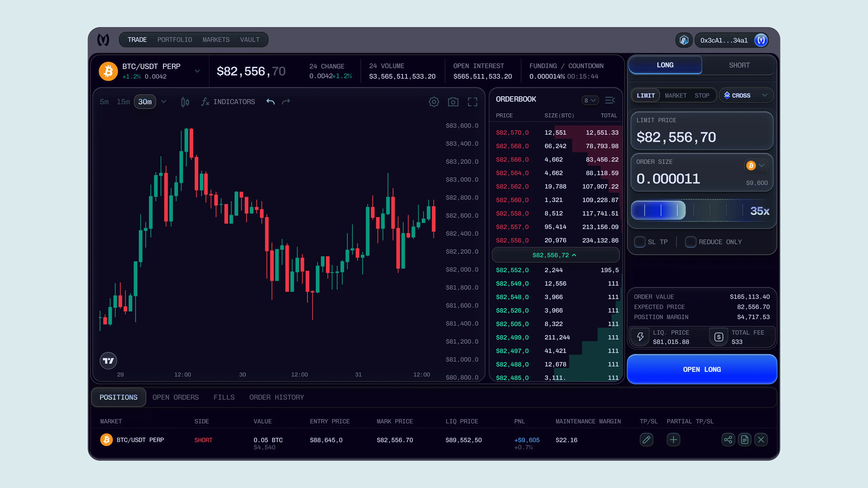Screen dimensions: 868x488
Task: Click the wallet avatar icon
Action: point(761,40)
